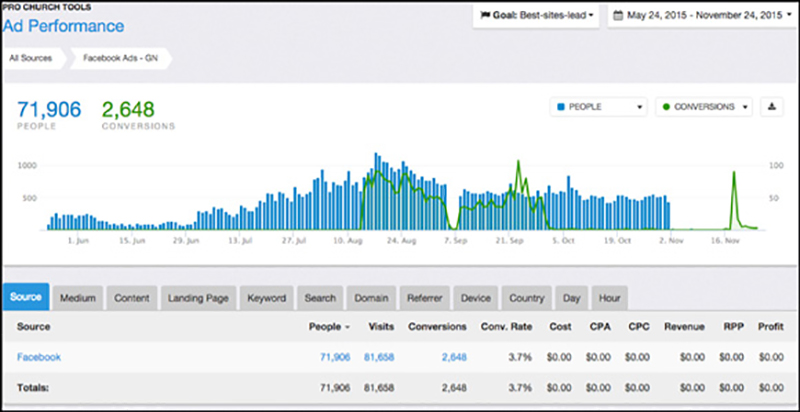Open the Hour tab
This screenshot has height=412, width=800.
pos(608,298)
